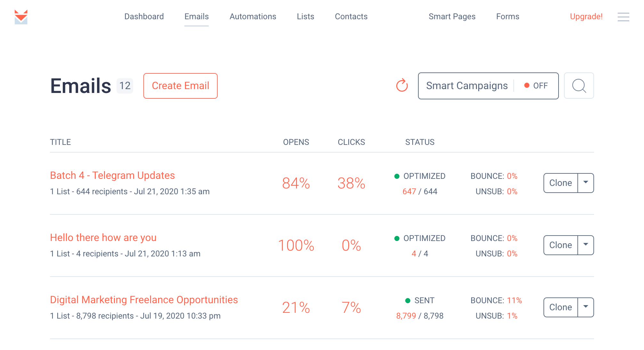
Task: Go to the Dashboard tab
Action: click(x=144, y=17)
